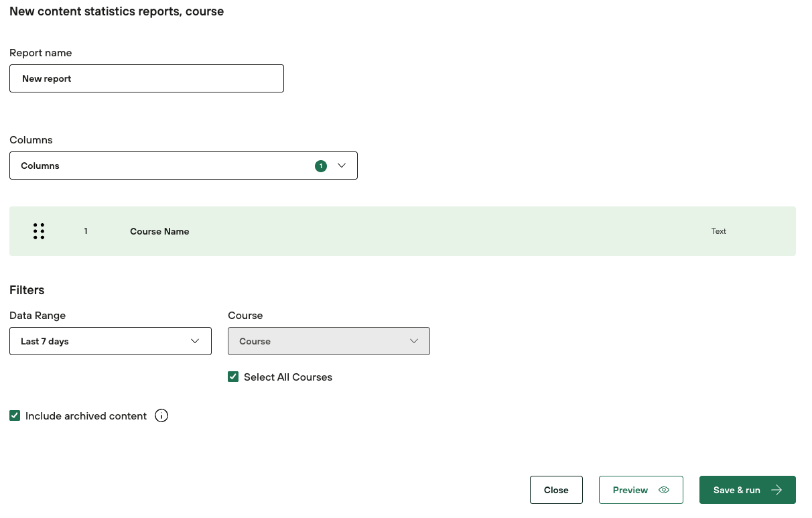This screenshot has height=518, width=812.
Task: Click the Last 7 days selection
Action: 45,341
